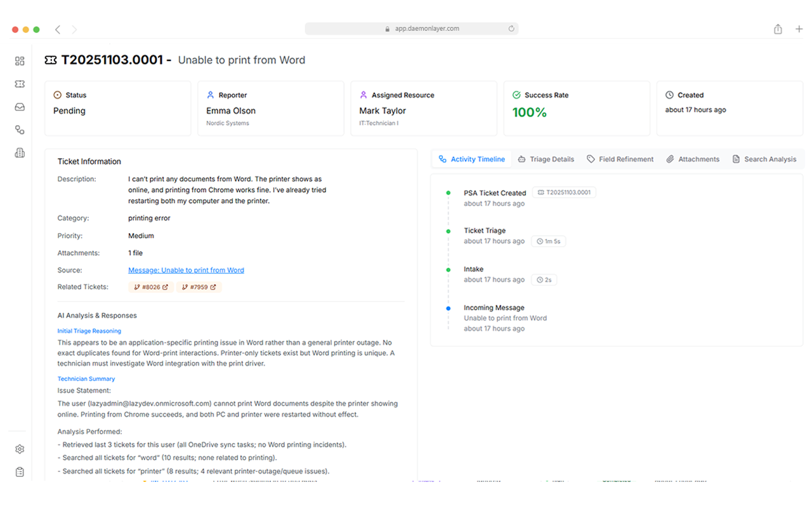Image resolution: width=812 pixels, height=508 pixels.
Task: Open related ticket #8026
Action: point(151,287)
